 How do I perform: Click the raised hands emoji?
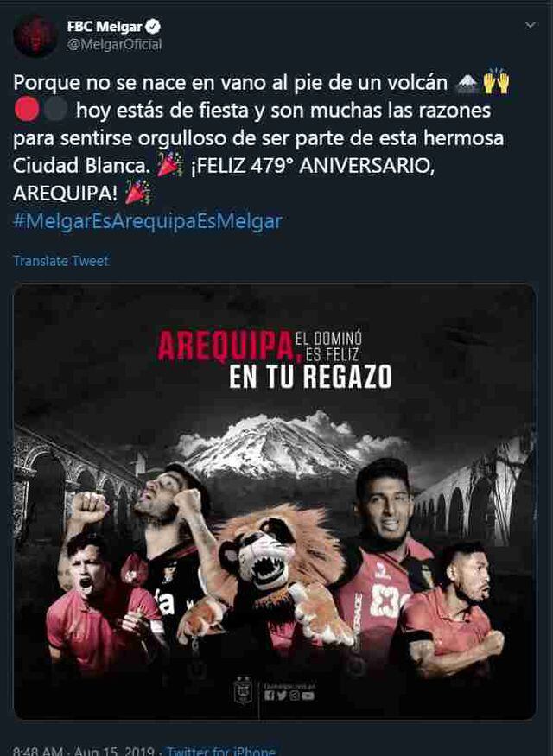[x=496, y=82]
